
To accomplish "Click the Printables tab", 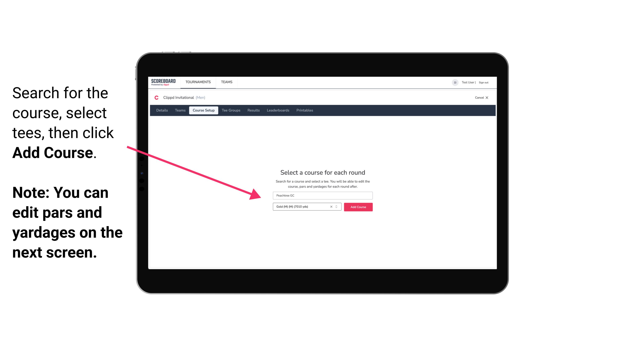I will click(305, 110).
